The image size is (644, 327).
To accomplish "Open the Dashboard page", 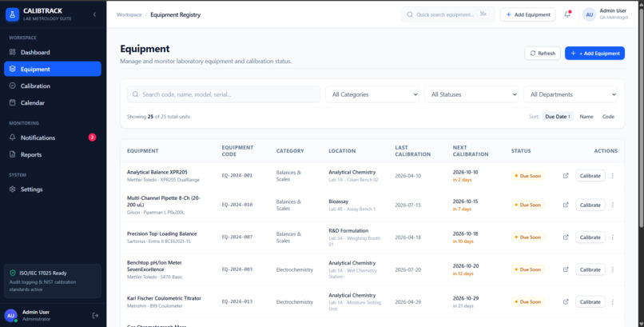I will tap(53, 52).
